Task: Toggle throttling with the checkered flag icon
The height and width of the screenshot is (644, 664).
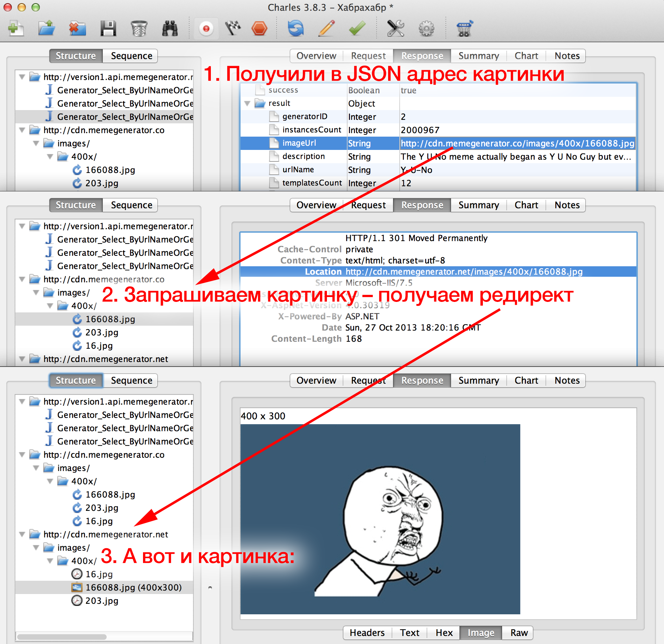Action: [x=233, y=28]
